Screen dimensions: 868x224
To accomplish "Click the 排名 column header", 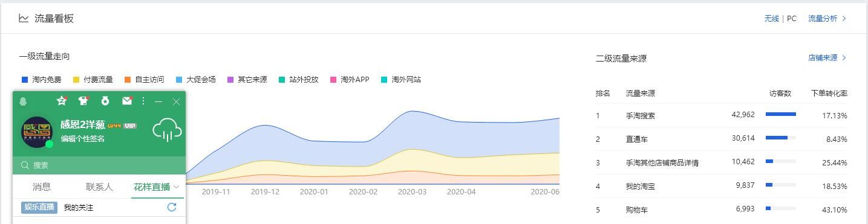I will coord(602,94).
